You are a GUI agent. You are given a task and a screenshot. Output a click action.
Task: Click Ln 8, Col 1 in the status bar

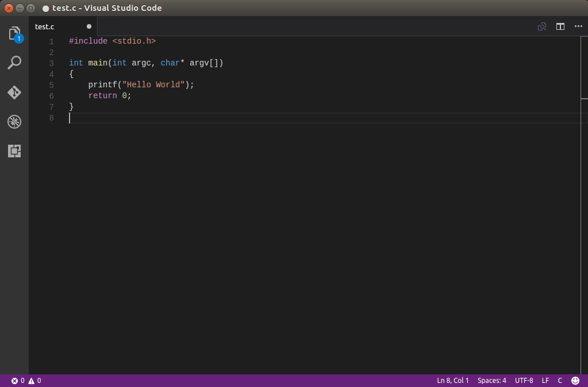point(452,381)
